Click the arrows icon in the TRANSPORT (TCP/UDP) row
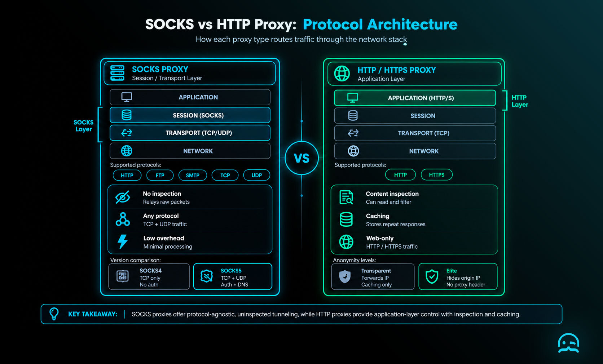 click(127, 133)
